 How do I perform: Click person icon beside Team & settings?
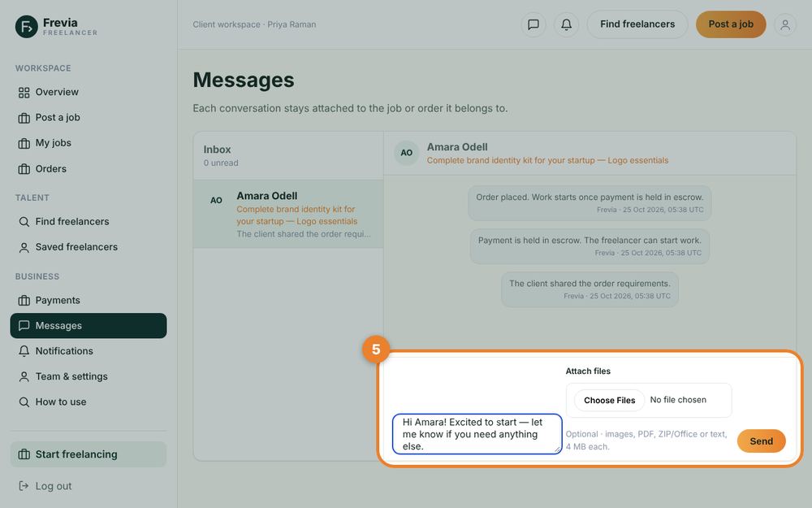pyautogui.click(x=24, y=376)
